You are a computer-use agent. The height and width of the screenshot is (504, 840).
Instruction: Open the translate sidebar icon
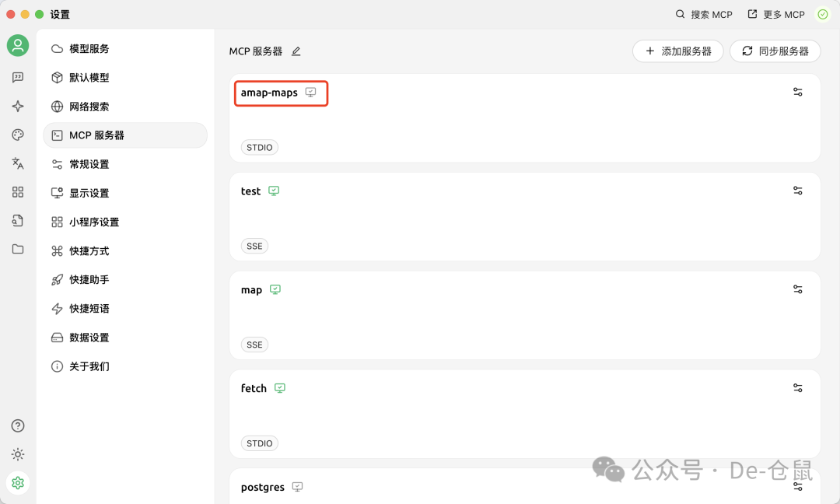pyautogui.click(x=18, y=163)
